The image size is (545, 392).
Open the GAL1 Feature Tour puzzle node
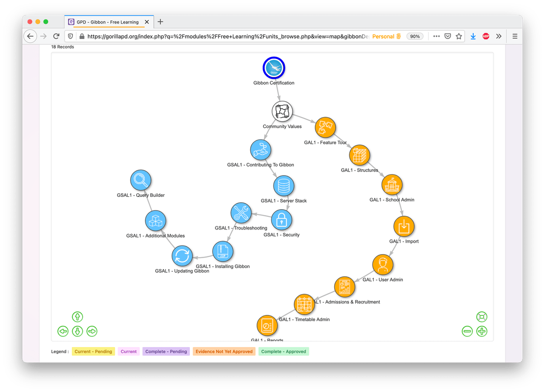click(x=325, y=127)
